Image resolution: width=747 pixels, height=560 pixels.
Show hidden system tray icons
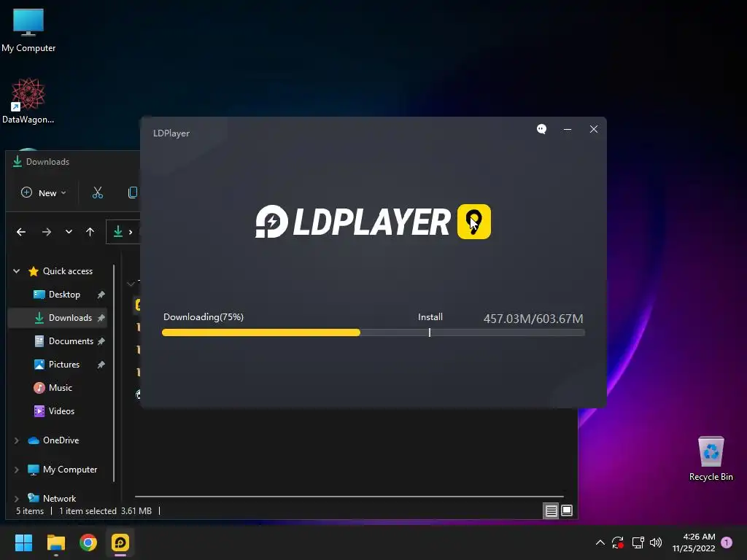[x=600, y=542]
